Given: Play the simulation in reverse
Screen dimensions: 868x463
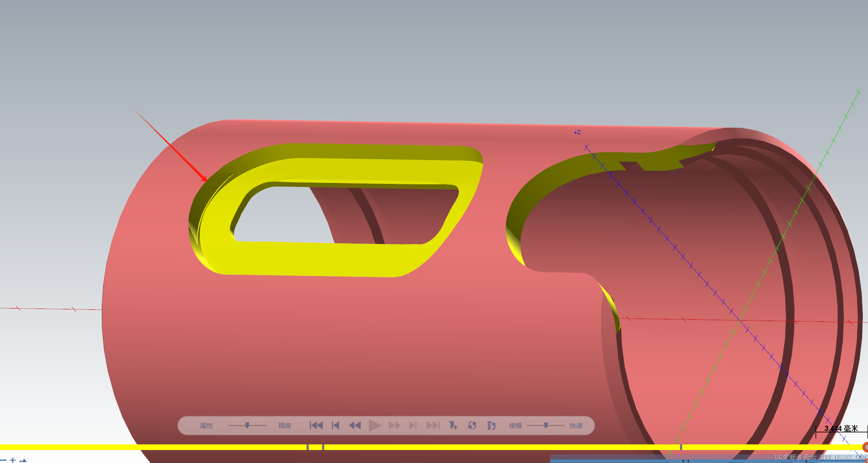Looking at the screenshot, I should coord(355,425).
